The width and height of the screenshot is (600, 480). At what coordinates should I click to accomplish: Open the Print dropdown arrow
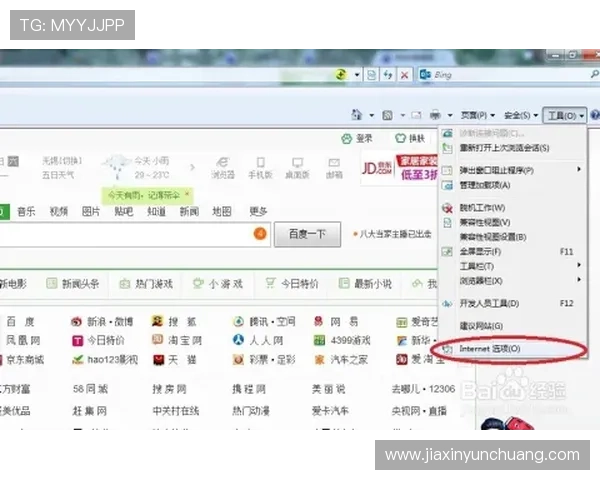tap(450, 115)
